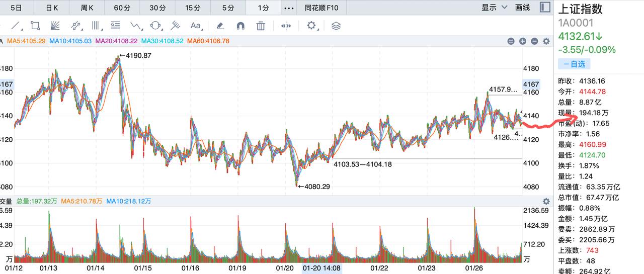Click the horizontal compress/expand chart icon
Image resolution: width=644 pixels, height=274 pixels.
286,25
